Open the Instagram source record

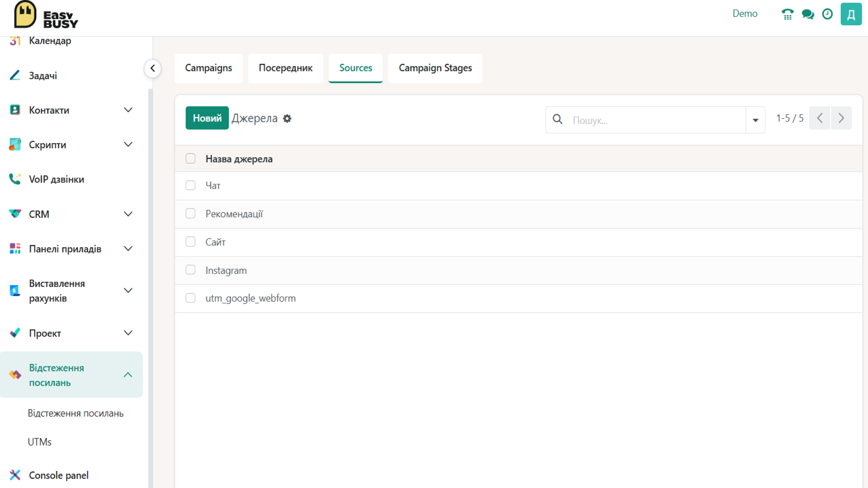pyautogui.click(x=226, y=270)
